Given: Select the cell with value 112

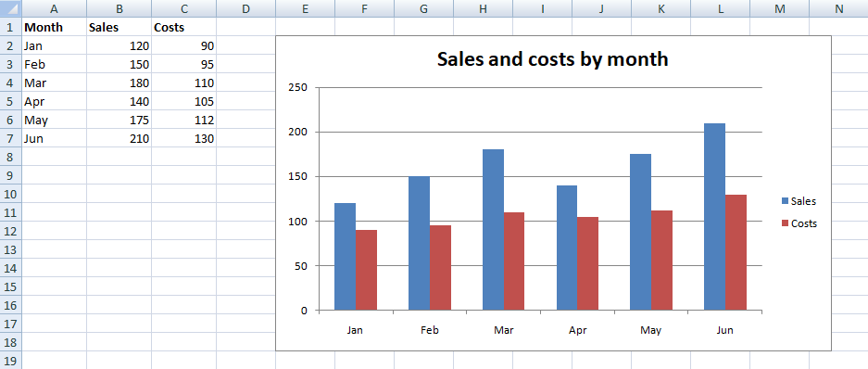Looking at the screenshot, I should point(183,120).
